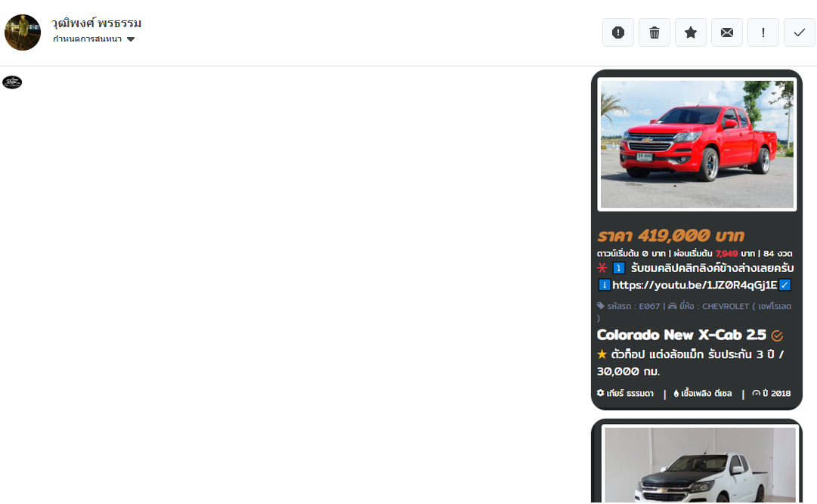This screenshot has height=504, width=817.
Task: Star this conversation
Action: pyautogui.click(x=690, y=32)
